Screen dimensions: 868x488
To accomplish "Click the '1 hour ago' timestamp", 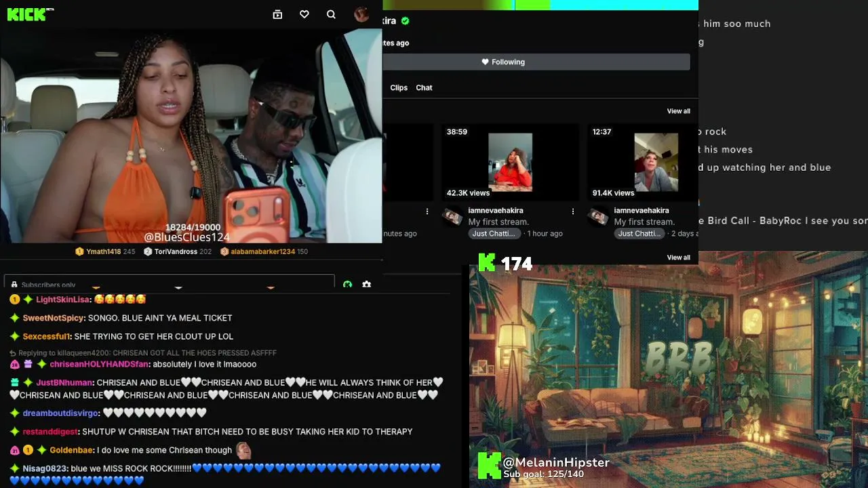I will (545, 234).
